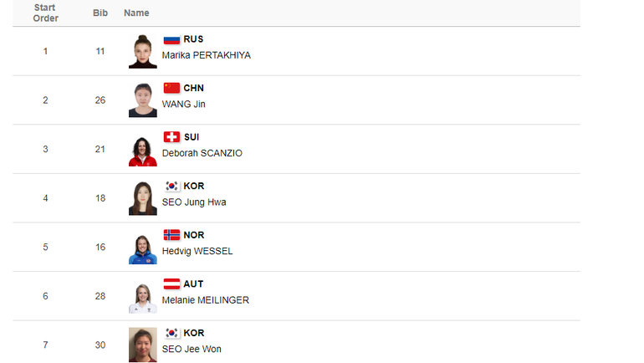Click the Norway flag icon
The width and height of the screenshot is (644, 363).
click(x=171, y=235)
